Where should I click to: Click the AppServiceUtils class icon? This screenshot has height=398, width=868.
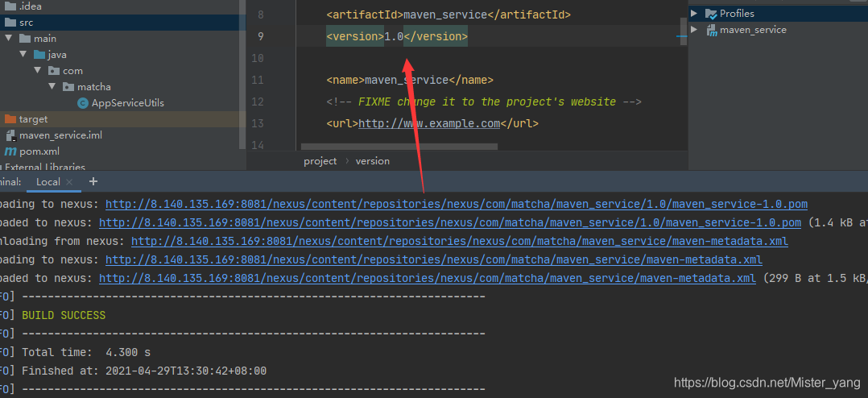pyautogui.click(x=83, y=103)
